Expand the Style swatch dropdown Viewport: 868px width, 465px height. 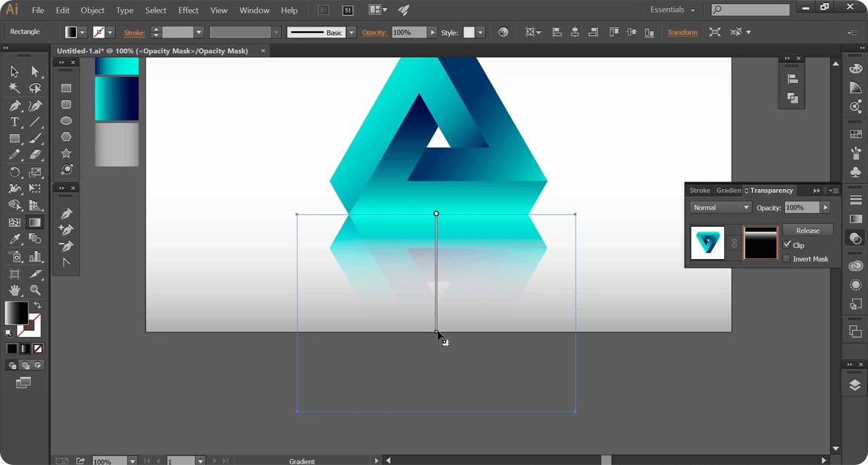coord(481,32)
